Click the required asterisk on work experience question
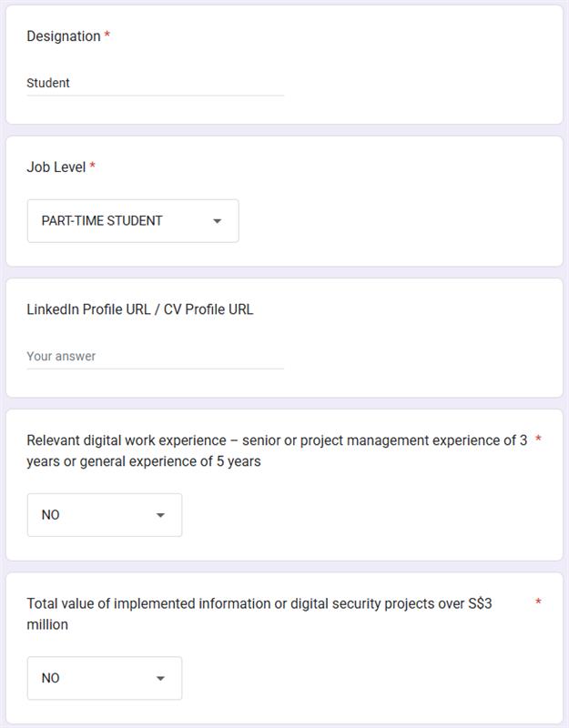The height and width of the screenshot is (728, 569). tap(538, 440)
